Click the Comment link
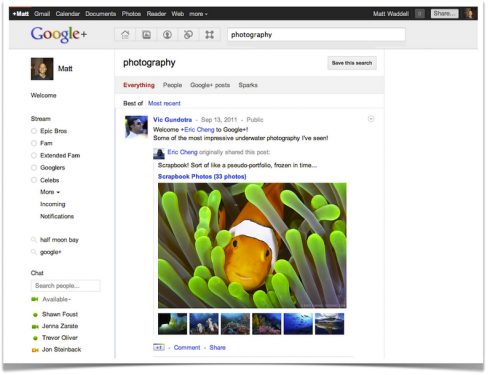Viewport: 490px width, 375px height. 187,347
